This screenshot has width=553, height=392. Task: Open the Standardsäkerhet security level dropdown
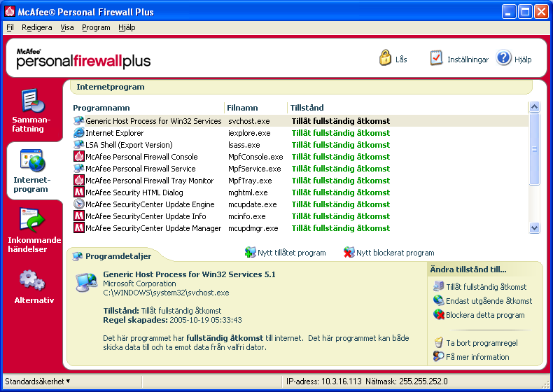(37, 381)
